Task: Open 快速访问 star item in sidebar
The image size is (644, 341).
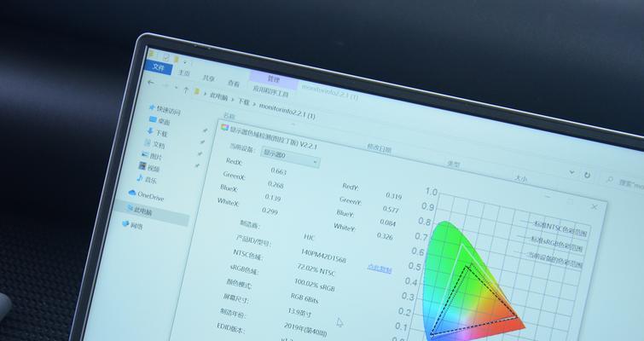Action: [x=165, y=110]
